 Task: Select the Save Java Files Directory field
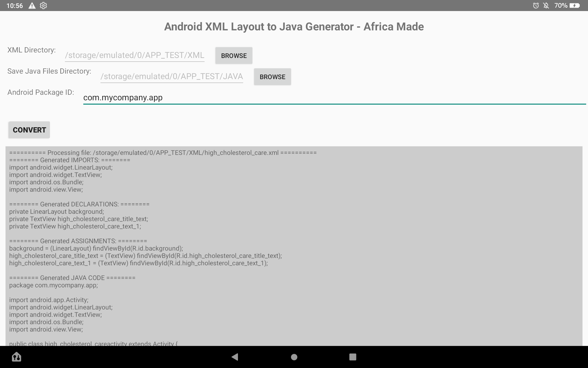click(171, 76)
